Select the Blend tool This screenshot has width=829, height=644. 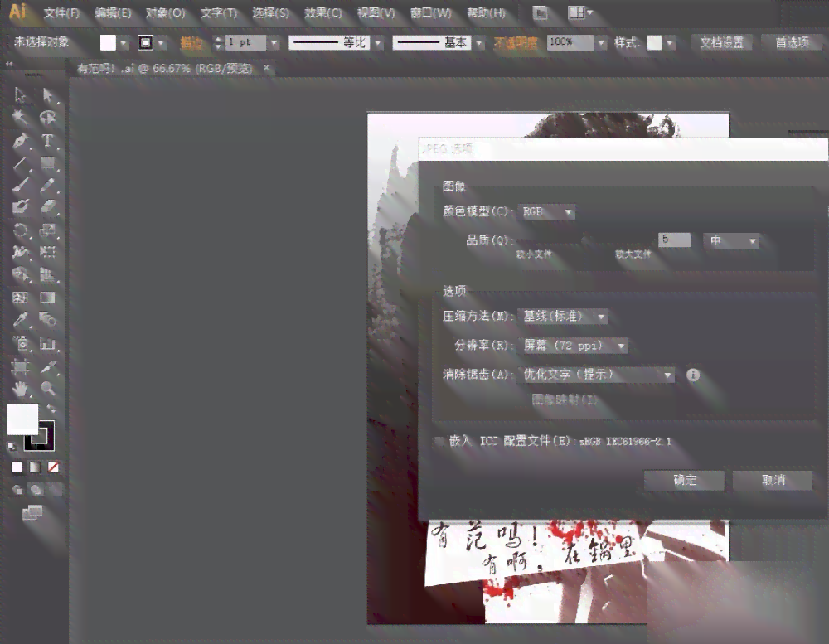coord(47,320)
